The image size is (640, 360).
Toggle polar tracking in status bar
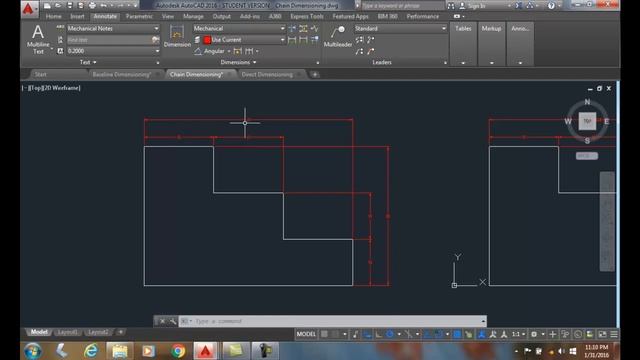[390, 334]
